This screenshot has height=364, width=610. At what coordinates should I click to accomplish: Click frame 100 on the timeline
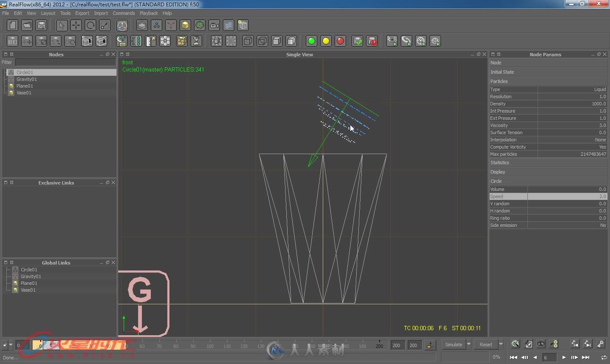click(x=210, y=345)
